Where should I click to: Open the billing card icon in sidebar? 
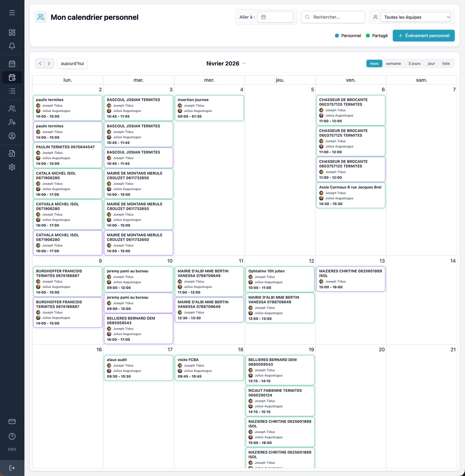(x=12, y=422)
